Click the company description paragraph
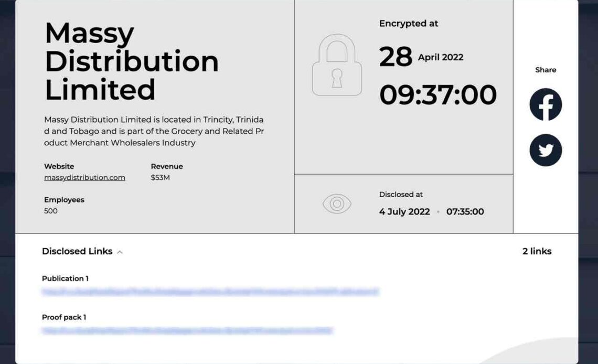598x364 pixels. [x=154, y=131]
